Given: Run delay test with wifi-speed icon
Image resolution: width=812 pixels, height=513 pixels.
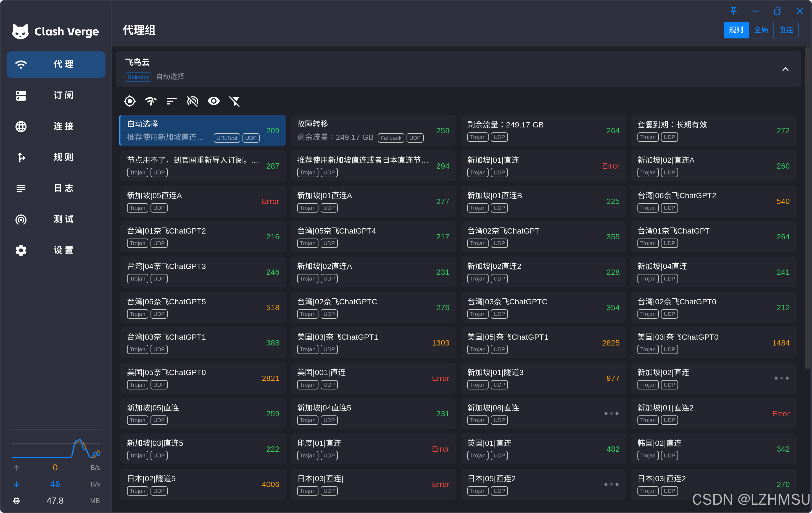Looking at the screenshot, I should point(151,101).
